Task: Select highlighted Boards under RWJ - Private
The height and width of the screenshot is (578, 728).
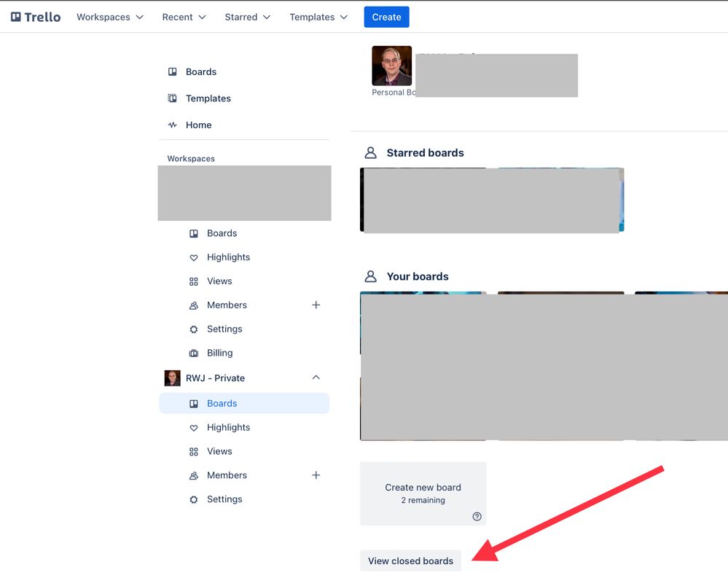Action: click(244, 404)
